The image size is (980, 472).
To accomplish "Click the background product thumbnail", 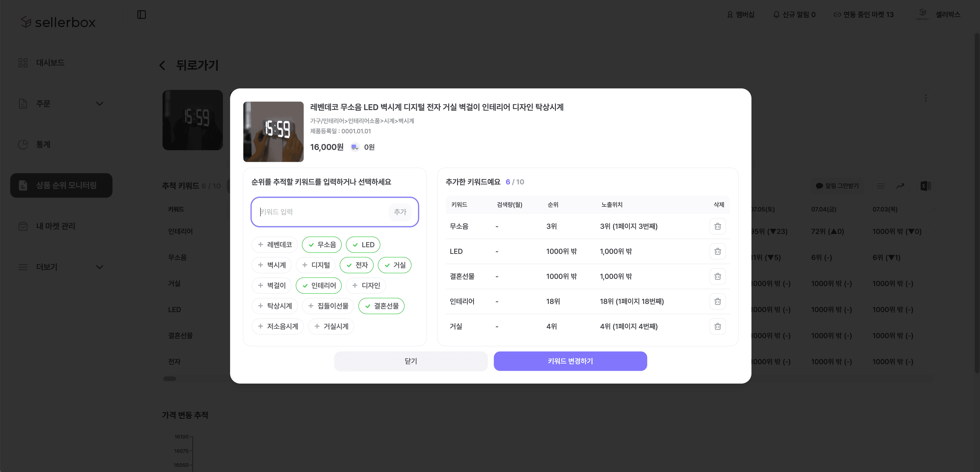I will 192,120.
